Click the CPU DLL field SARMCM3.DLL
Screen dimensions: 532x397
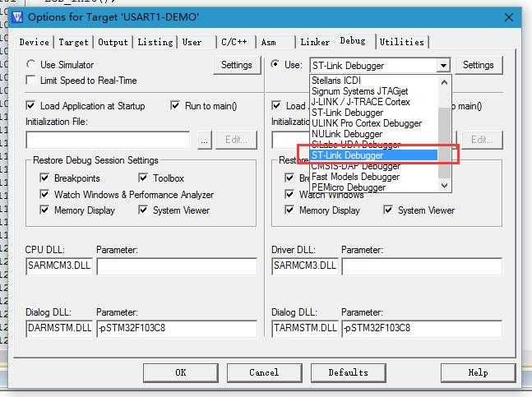point(59,265)
